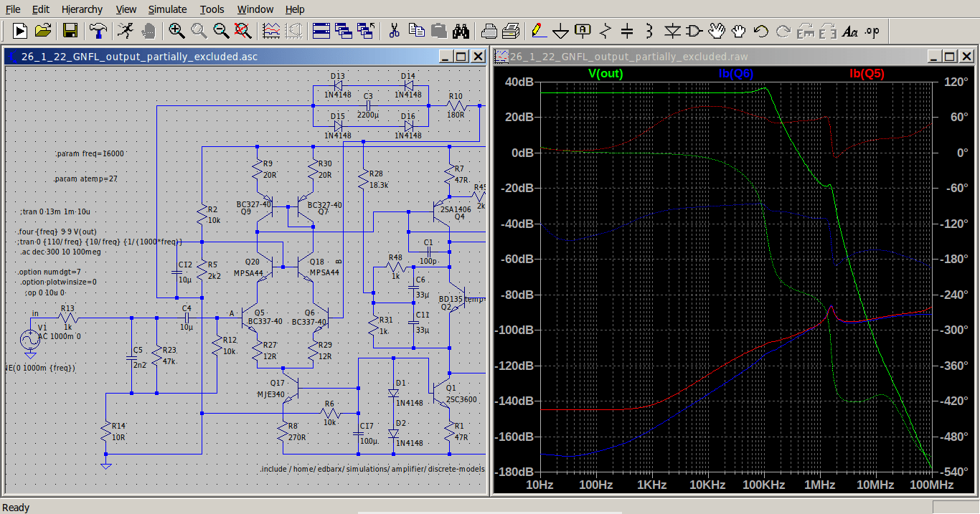
Task: Click the 120° label on phase axis
Action: click(x=956, y=82)
